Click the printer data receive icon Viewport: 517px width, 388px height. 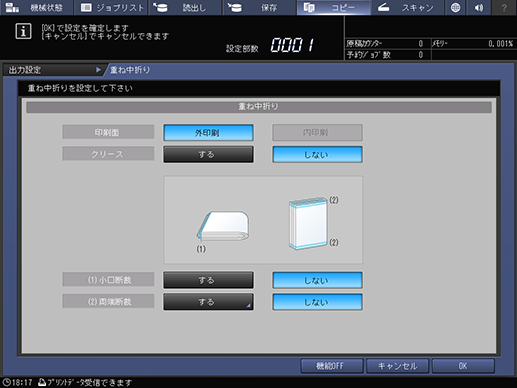pos(42,382)
